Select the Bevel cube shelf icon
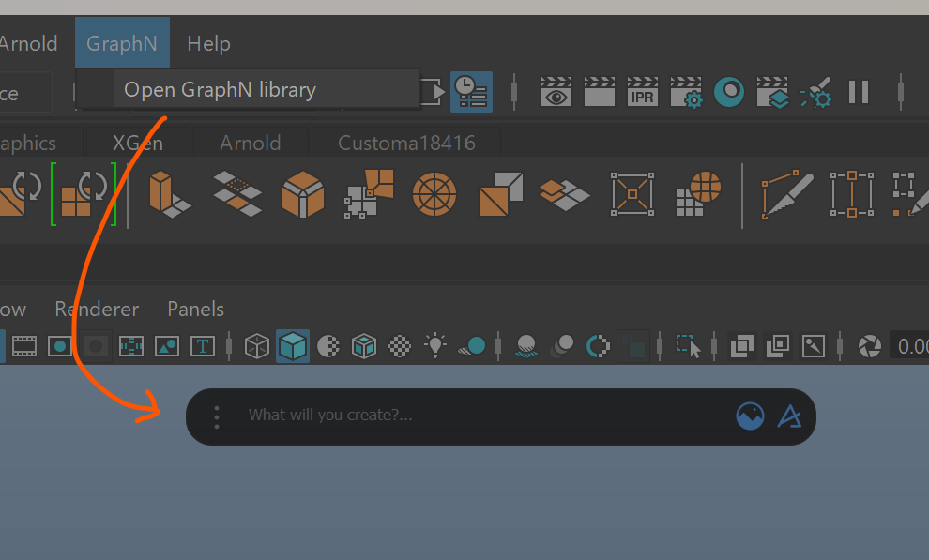Image resolution: width=929 pixels, height=560 pixels. (x=303, y=194)
